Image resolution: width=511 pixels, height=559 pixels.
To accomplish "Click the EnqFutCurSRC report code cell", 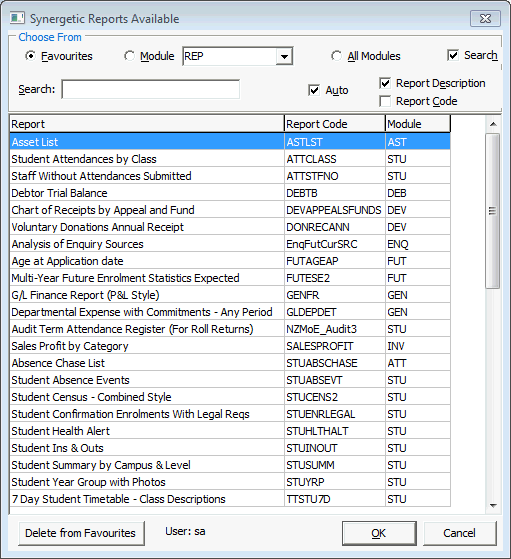I will 335,244.
